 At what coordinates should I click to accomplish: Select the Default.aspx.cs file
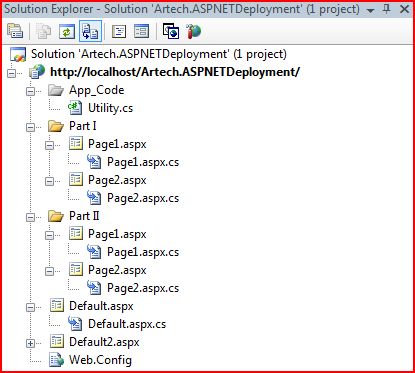pos(127,324)
